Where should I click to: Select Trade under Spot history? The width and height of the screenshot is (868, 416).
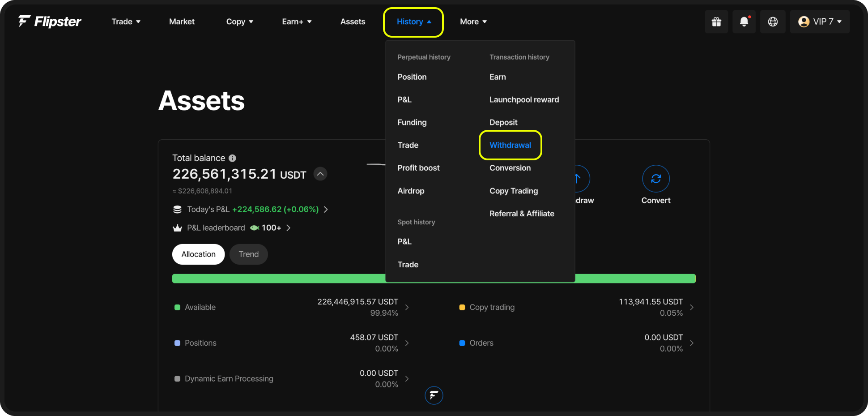(408, 265)
